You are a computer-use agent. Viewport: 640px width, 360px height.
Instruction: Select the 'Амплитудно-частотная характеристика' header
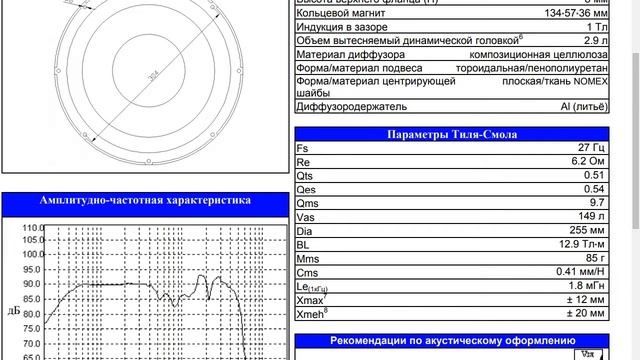145,204
